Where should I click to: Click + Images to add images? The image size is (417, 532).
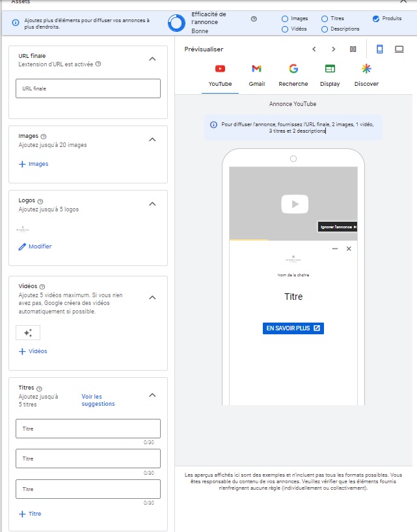tap(33, 164)
